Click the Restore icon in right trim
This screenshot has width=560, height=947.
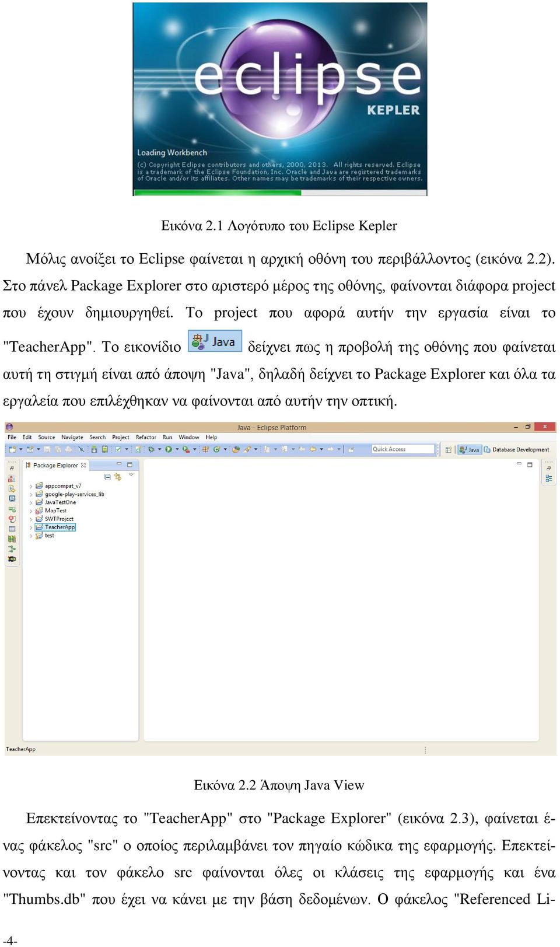coord(549,468)
